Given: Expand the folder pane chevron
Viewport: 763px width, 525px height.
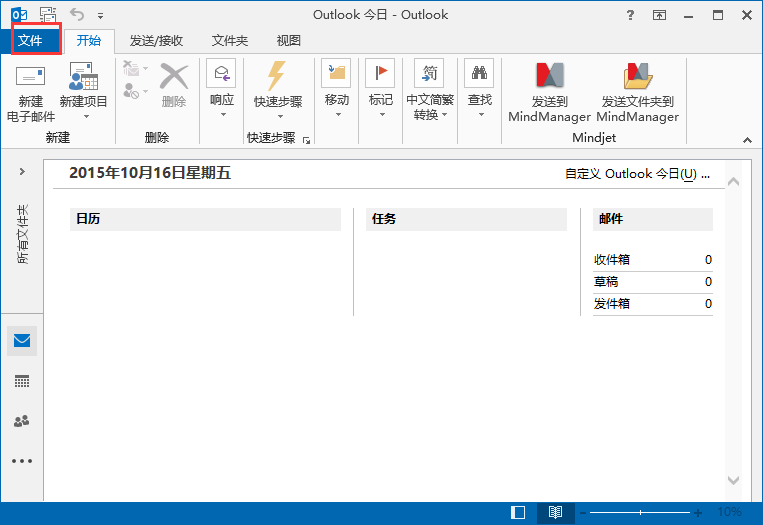Looking at the screenshot, I should (x=22, y=171).
